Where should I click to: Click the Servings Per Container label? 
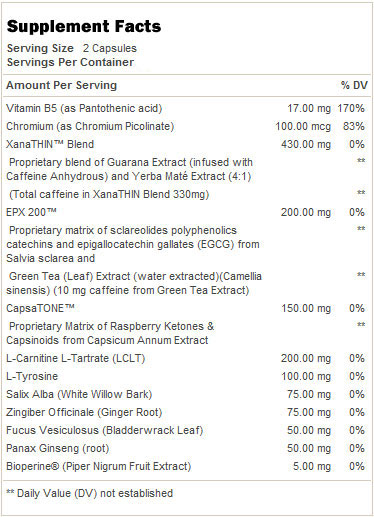click(x=70, y=62)
